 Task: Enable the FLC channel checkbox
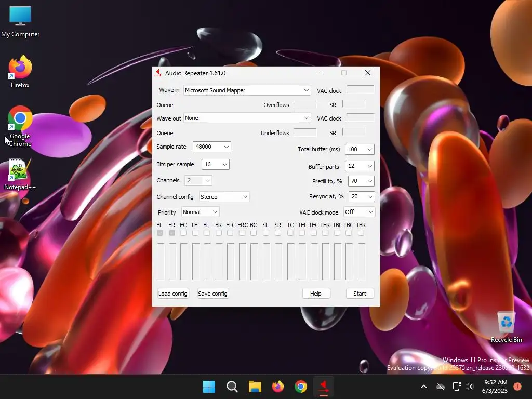[230, 233]
